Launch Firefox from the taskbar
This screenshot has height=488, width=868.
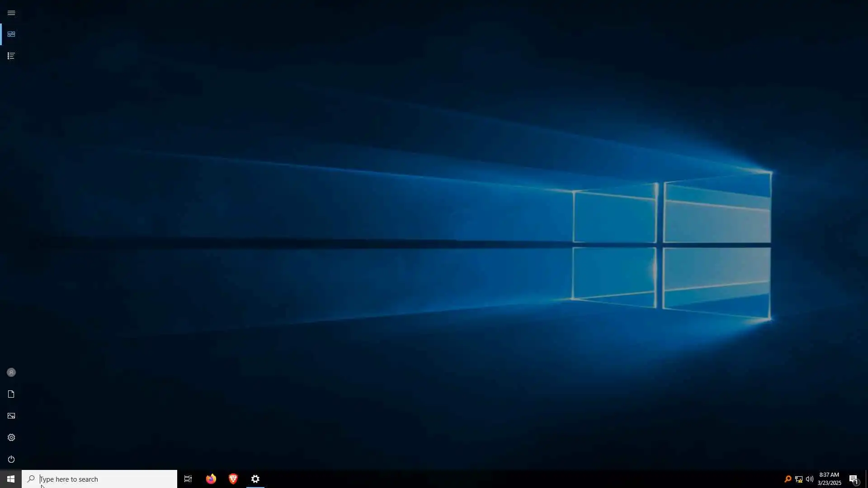coord(211,479)
